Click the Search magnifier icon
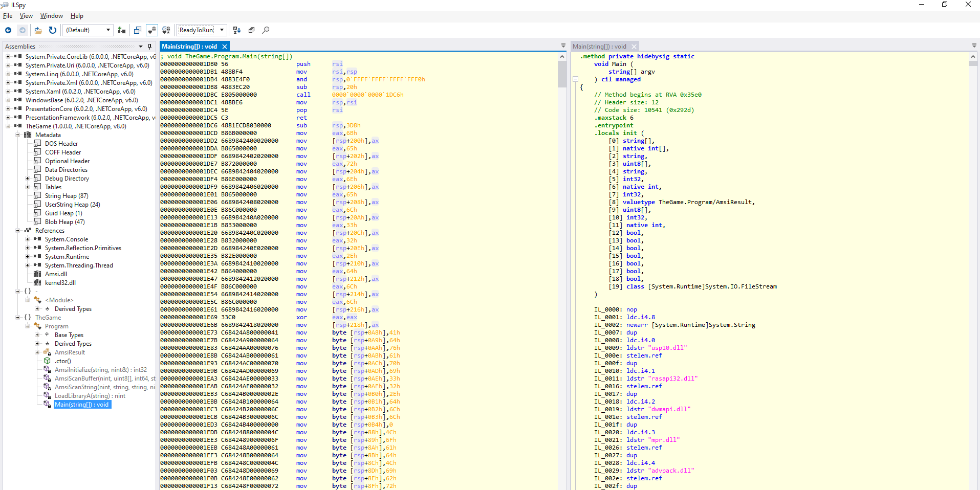The height and width of the screenshot is (490, 980). (266, 30)
